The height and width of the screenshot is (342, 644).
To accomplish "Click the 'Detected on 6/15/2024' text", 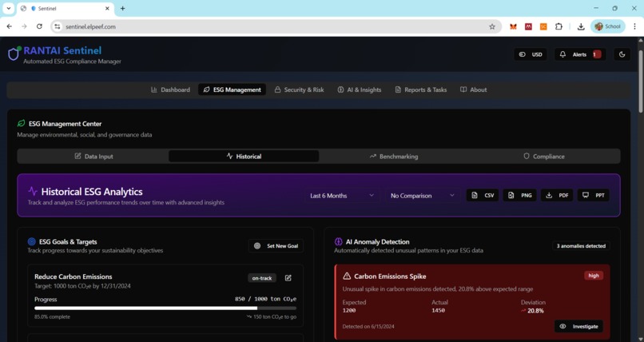I will click(x=368, y=326).
